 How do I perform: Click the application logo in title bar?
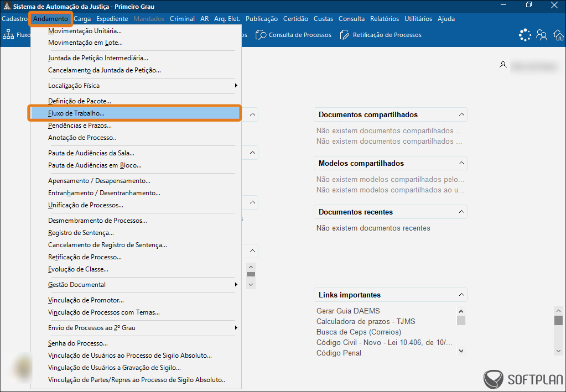(7, 6)
